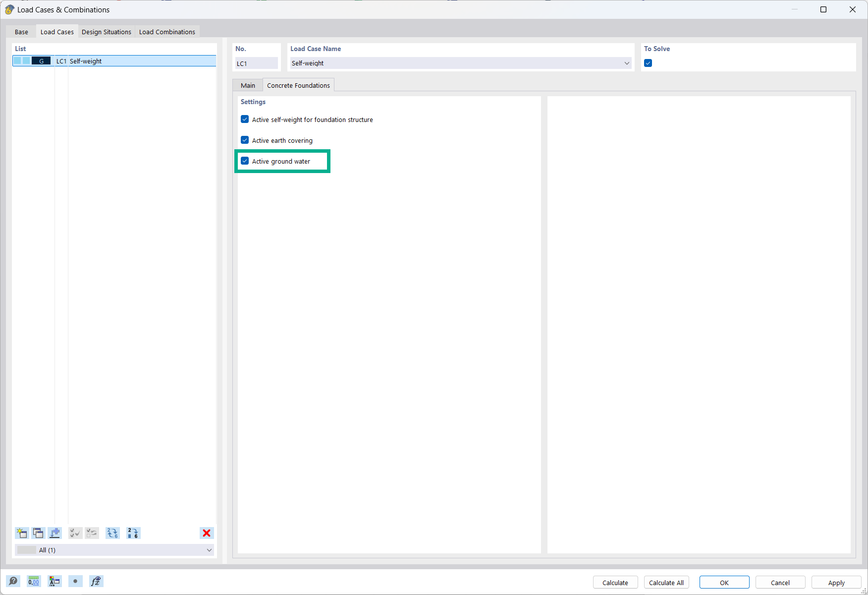Click the Cancel button
The height and width of the screenshot is (595, 868).
780,583
